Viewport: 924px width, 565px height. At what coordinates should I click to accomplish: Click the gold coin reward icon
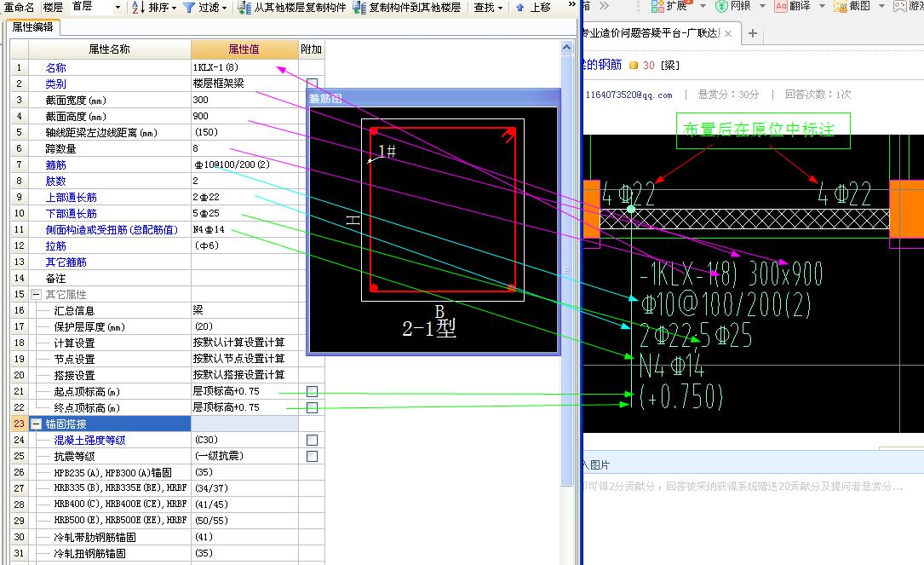(634, 66)
